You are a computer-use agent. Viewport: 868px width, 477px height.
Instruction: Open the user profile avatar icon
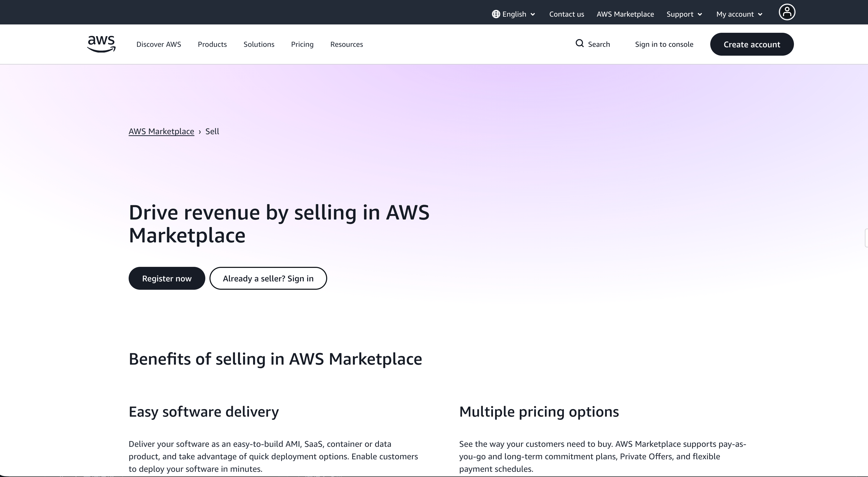(787, 12)
